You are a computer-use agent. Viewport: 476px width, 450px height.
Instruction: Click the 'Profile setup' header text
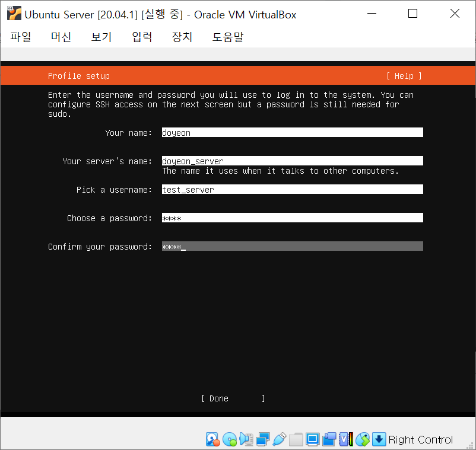click(x=78, y=76)
